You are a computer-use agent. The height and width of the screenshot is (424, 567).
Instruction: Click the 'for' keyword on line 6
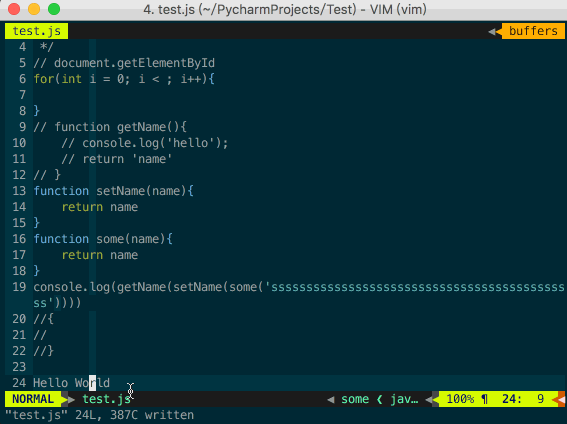tap(43, 79)
